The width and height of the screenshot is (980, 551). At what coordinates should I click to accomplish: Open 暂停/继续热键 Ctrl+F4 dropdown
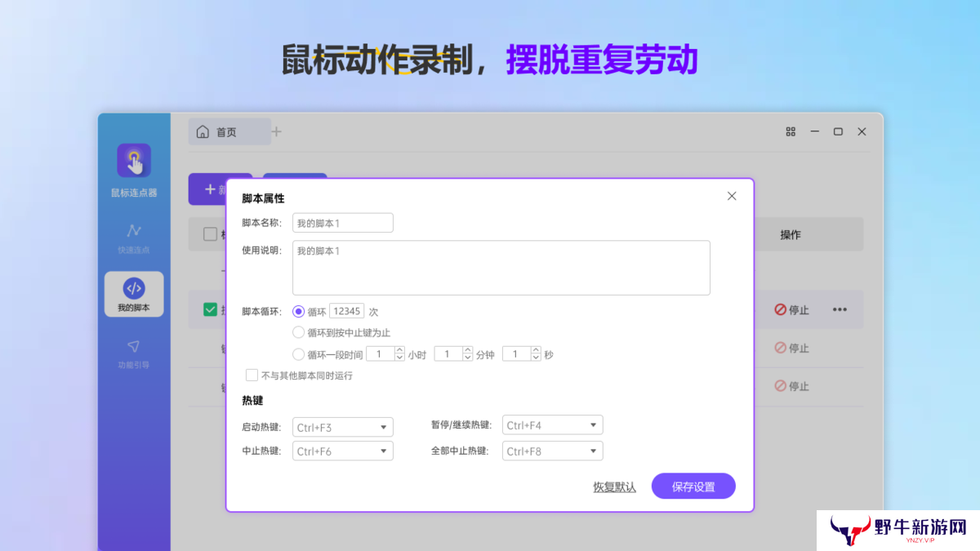(x=553, y=425)
